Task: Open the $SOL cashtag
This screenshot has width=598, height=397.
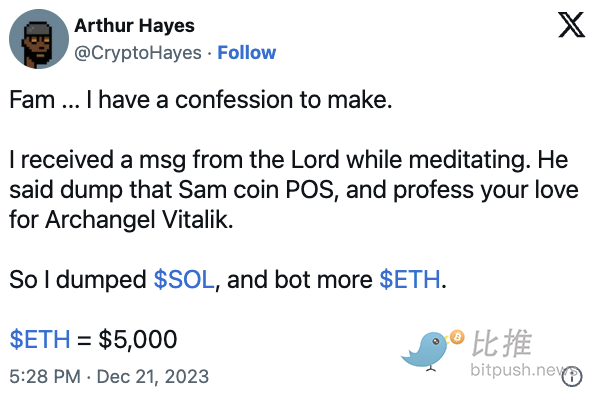Action: (184, 280)
